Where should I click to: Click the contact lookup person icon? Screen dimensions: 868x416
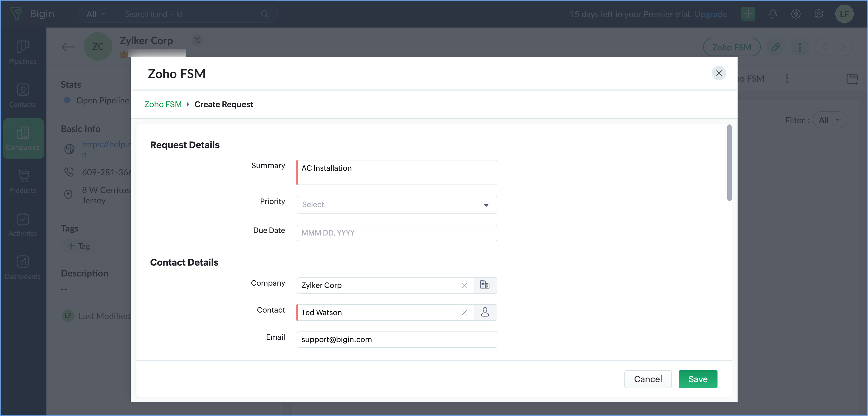(x=485, y=312)
